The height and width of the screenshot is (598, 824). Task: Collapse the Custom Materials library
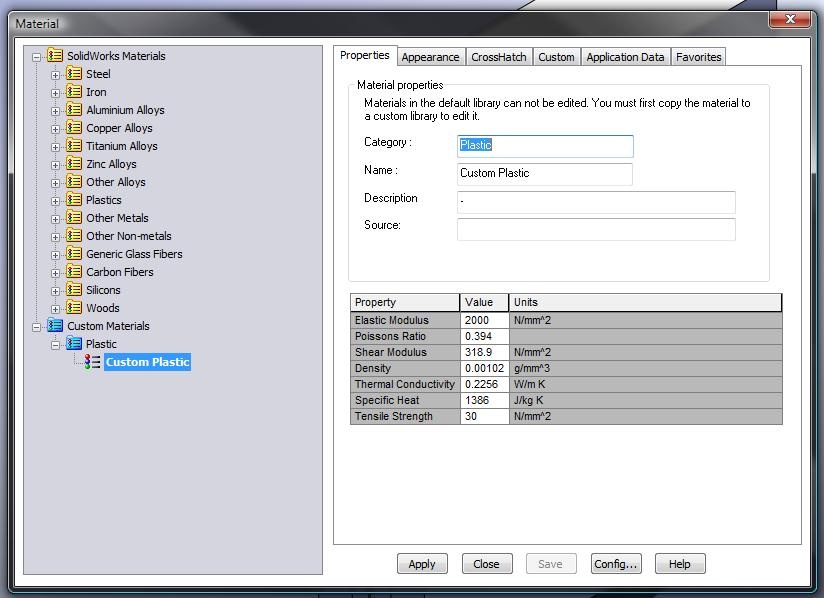[36, 327]
